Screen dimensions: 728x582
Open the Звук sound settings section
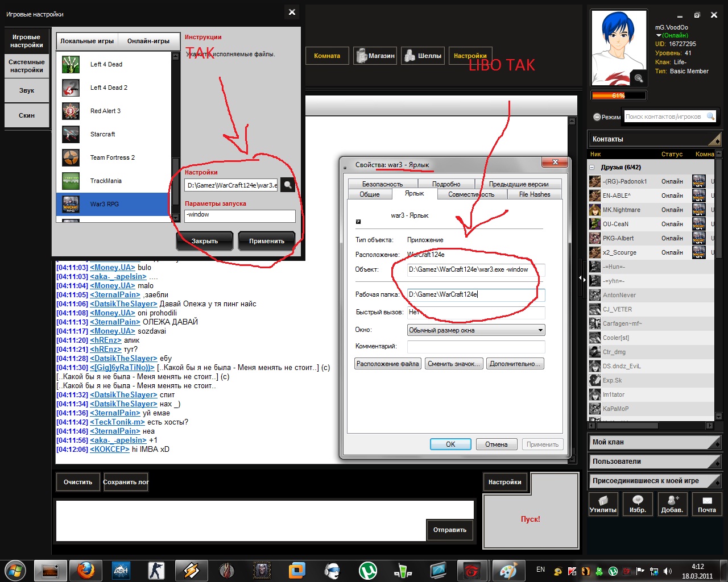pyautogui.click(x=27, y=90)
